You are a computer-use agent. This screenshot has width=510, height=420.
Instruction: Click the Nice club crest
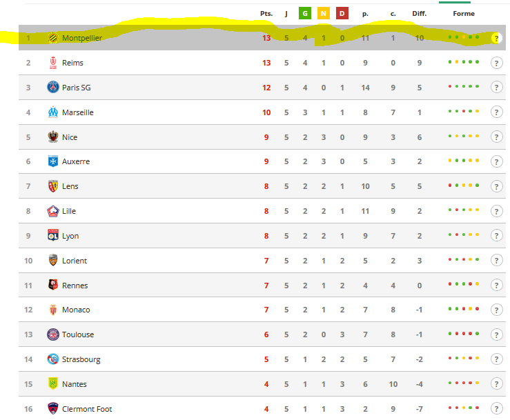53,137
